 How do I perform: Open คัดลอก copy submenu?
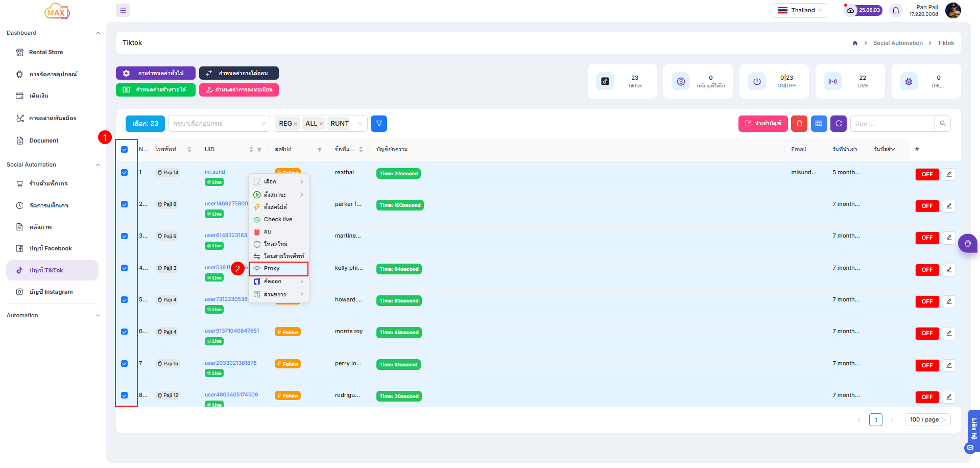pyautogui.click(x=278, y=282)
